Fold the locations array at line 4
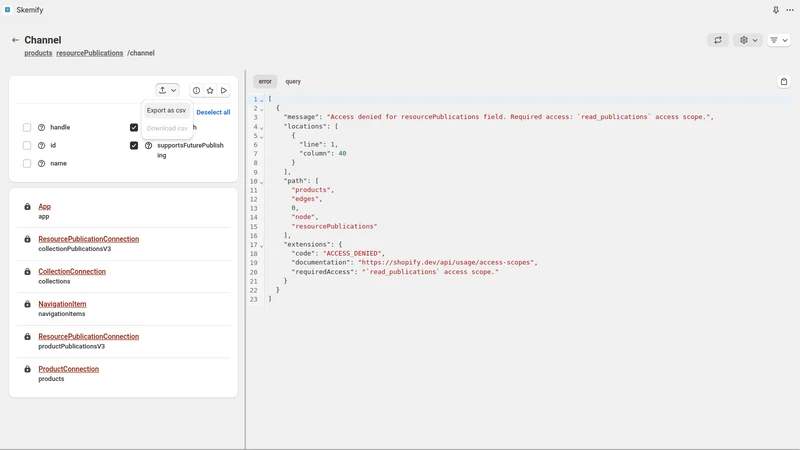The height and width of the screenshot is (450, 800). pos(261,128)
